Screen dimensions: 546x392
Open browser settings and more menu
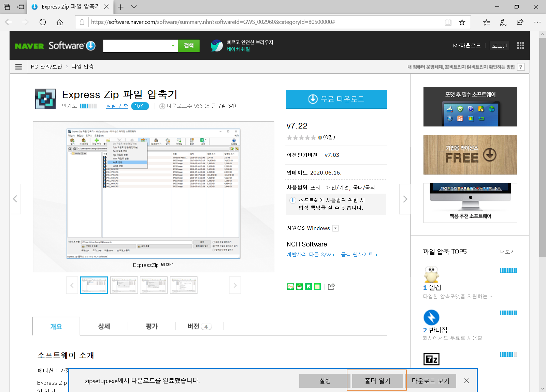coord(537,22)
